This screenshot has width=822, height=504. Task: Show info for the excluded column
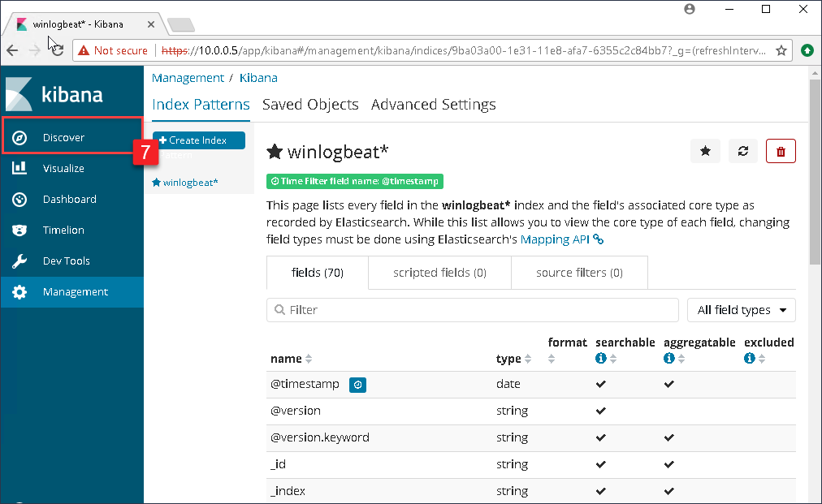click(750, 358)
